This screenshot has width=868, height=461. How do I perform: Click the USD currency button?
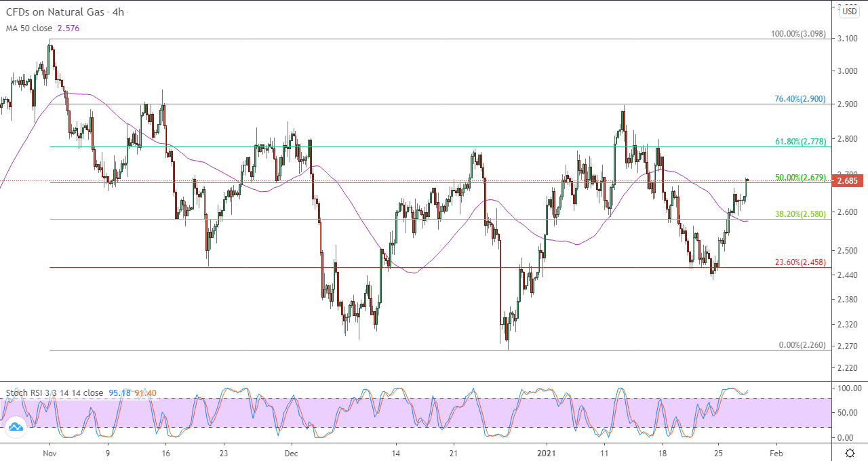(850, 11)
